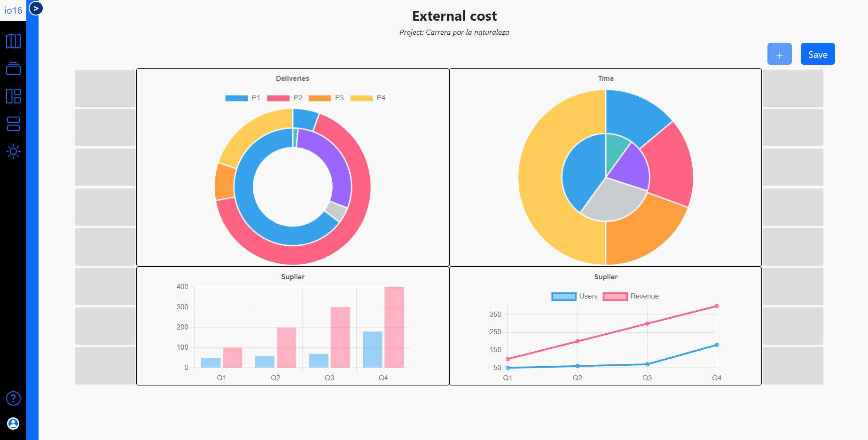
Task: Click the teal inner segment of Time pie
Action: (x=616, y=150)
